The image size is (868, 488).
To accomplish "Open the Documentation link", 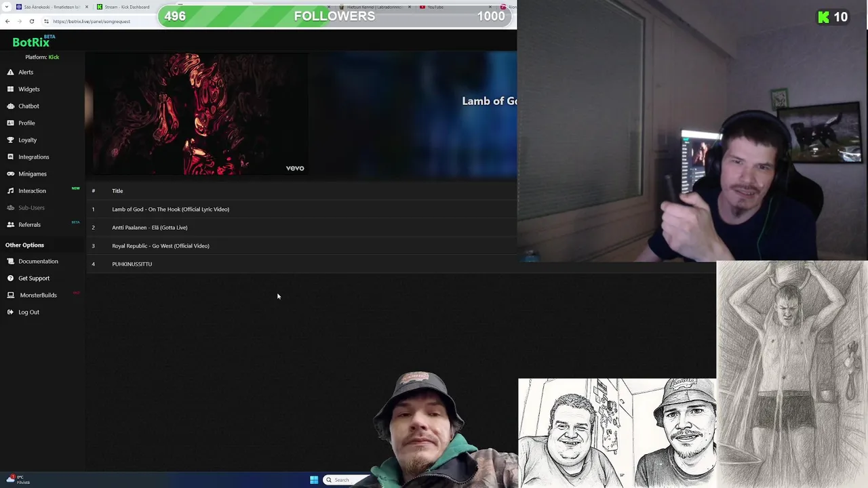I will tap(38, 261).
